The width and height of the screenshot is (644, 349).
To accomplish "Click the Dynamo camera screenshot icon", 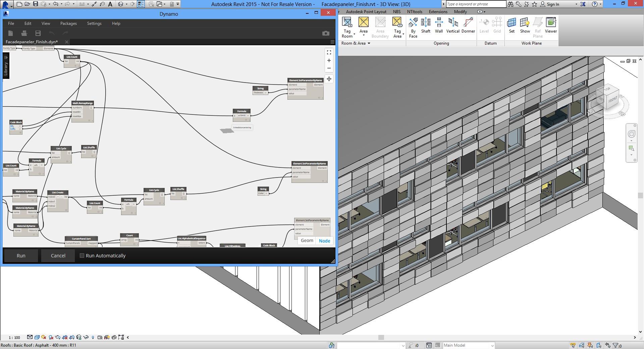I will coord(326,33).
